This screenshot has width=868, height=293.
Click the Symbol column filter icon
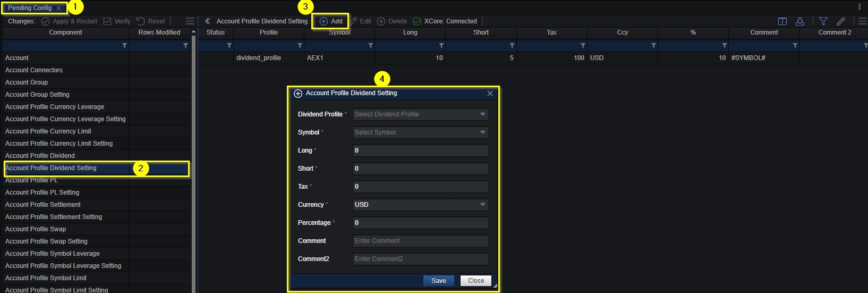coord(370,46)
